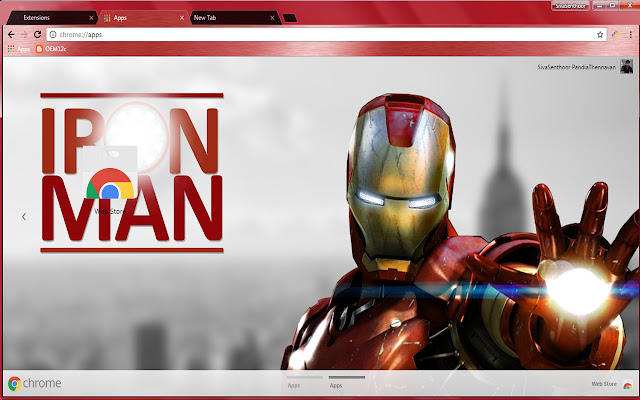640x400 pixels.
Task: Close the Extensions tab
Action: pyautogui.click(x=91, y=18)
